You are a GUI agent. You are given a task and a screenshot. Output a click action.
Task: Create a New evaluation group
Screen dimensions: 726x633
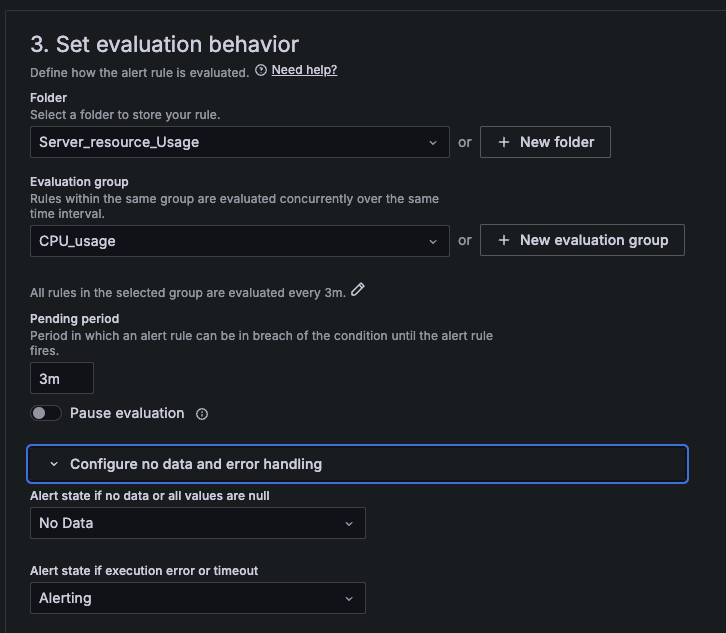pos(582,240)
